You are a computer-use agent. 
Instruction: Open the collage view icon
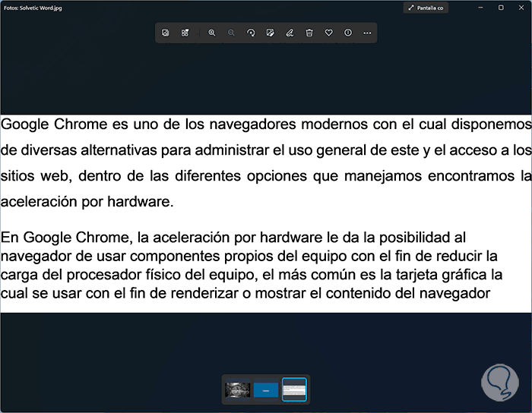[185, 33]
